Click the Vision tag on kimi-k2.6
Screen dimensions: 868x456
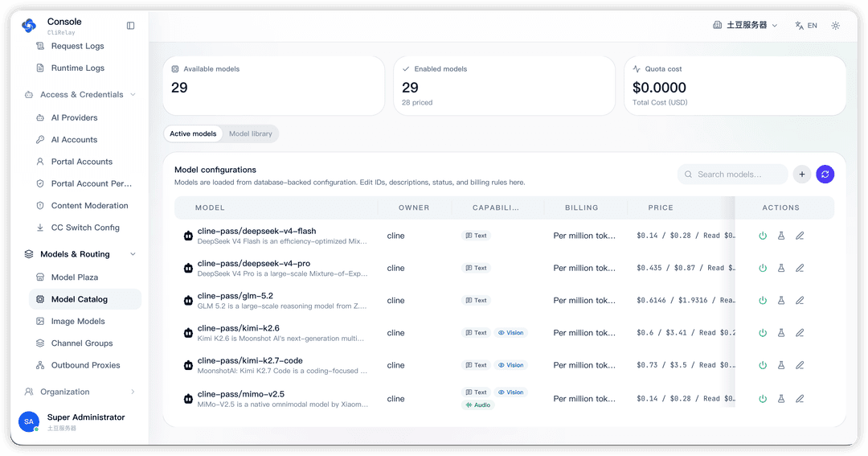point(510,333)
